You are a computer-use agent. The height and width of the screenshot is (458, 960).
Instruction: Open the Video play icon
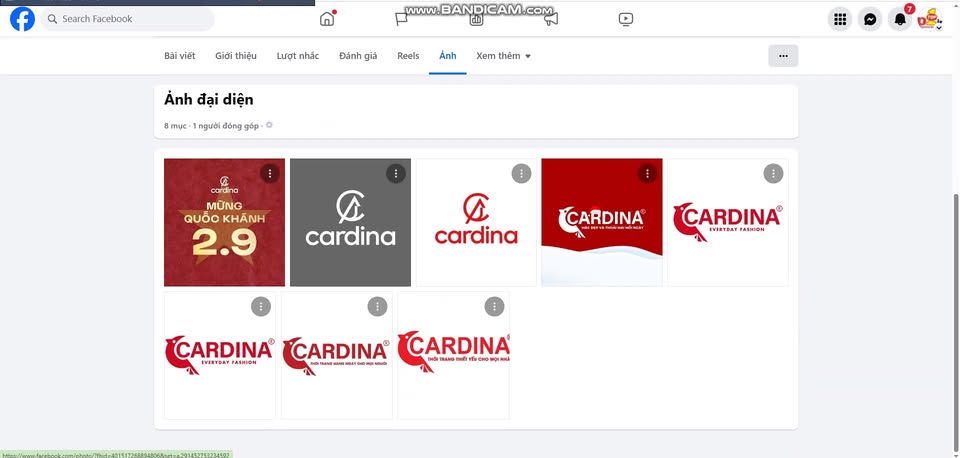click(x=625, y=19)
